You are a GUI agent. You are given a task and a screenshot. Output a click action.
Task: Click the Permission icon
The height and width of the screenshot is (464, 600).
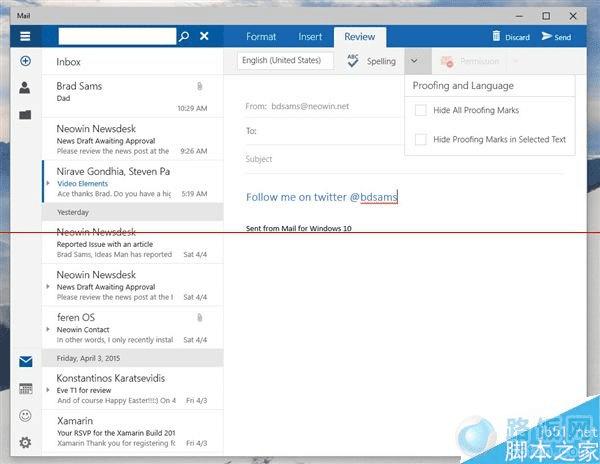(447, 61)
